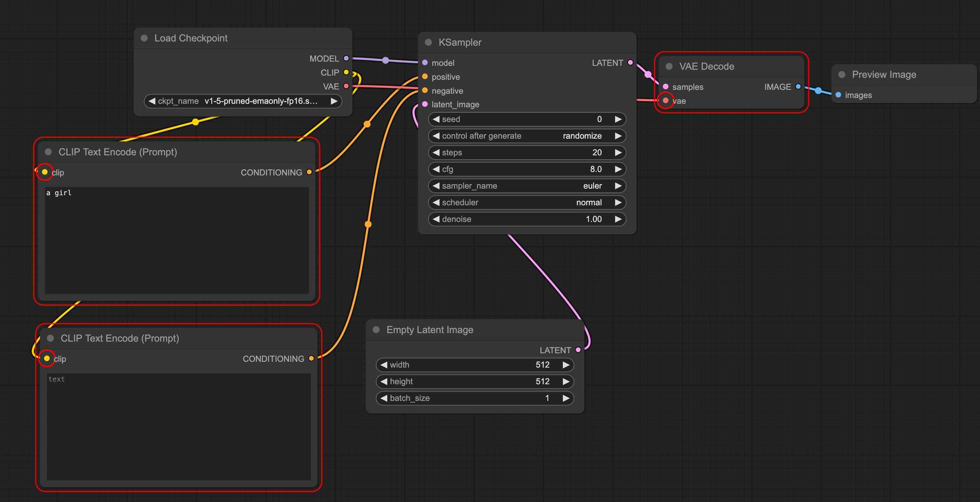Increase width with its right arrow
The height and width of the screenshot is (502, 980).
point(566,365)
